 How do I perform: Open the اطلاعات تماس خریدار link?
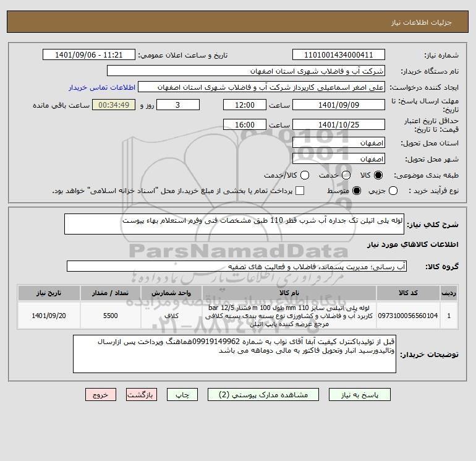click(102, 87)
